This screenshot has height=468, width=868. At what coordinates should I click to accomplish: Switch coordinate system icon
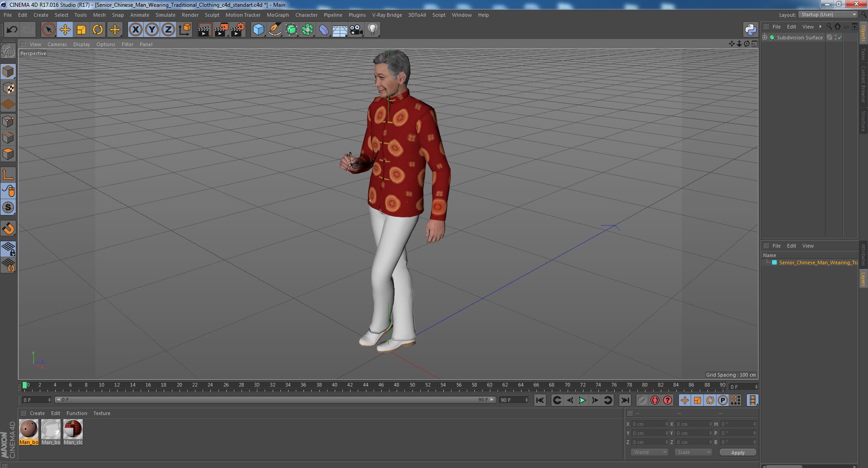coord(185,30)
